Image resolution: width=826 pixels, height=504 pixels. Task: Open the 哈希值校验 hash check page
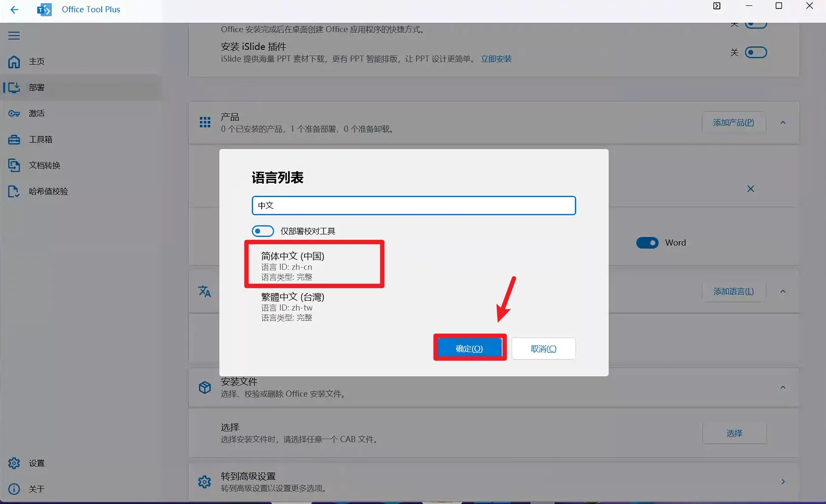point(81,191)
